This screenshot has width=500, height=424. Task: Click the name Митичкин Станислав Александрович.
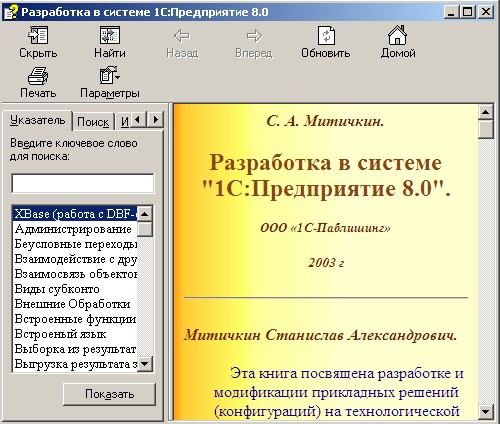320,335
